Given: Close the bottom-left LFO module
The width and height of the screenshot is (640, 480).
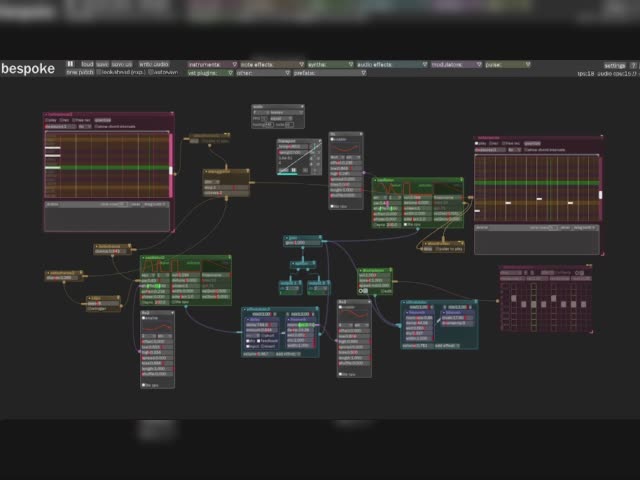Looking at the screenshot, I should tap(173, 313).
